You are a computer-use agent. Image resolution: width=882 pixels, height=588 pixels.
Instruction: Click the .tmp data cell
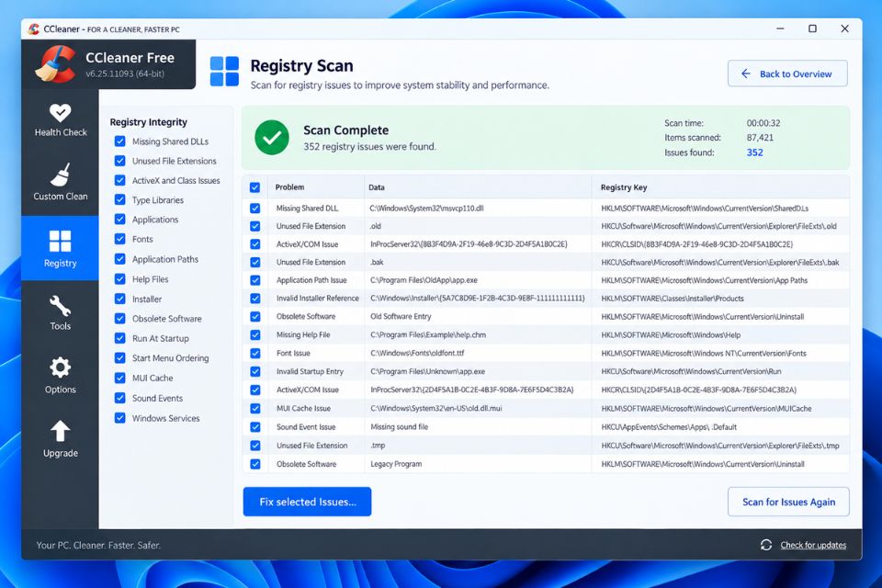(378, 445)
